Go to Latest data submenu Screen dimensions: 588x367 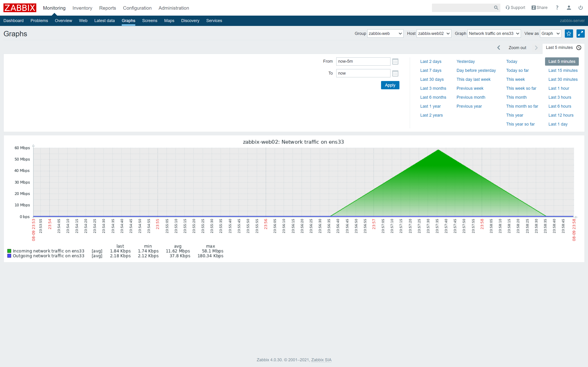point(105,21)
